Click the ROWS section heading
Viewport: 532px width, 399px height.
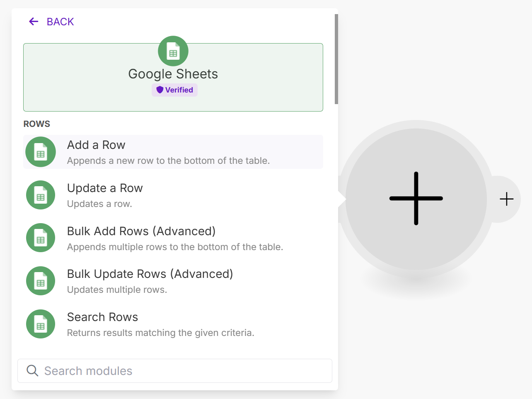pos(37,124)
